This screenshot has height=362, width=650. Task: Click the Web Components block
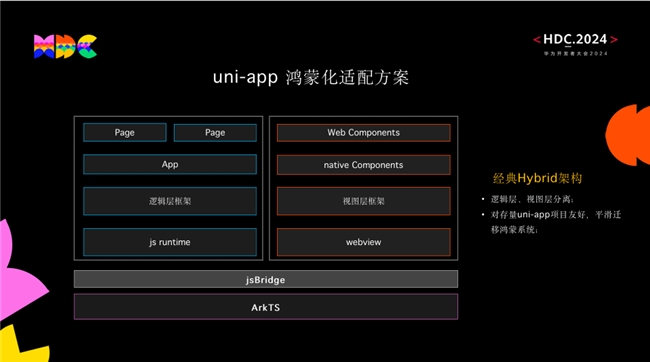pyautogui.click(x=364, y=133)
